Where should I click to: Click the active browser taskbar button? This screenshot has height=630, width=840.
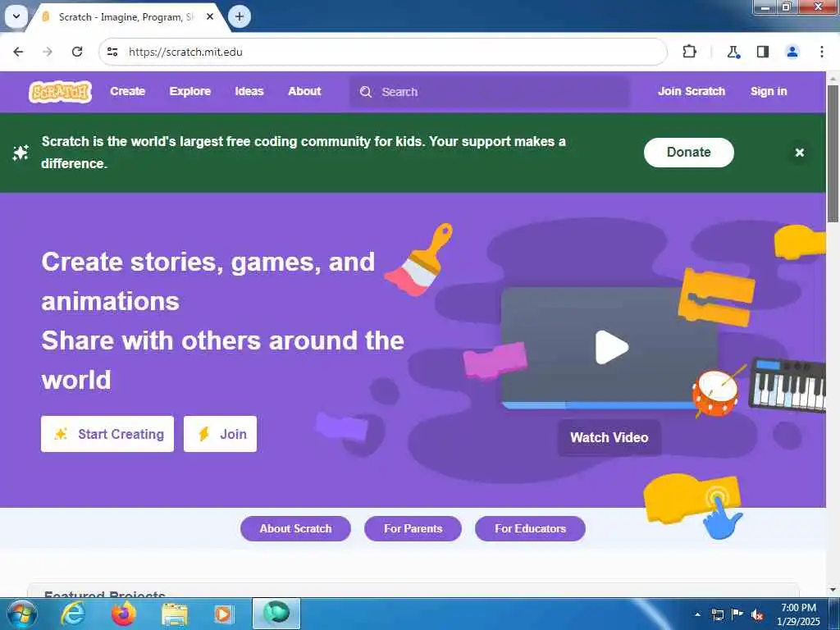point(276,614)
